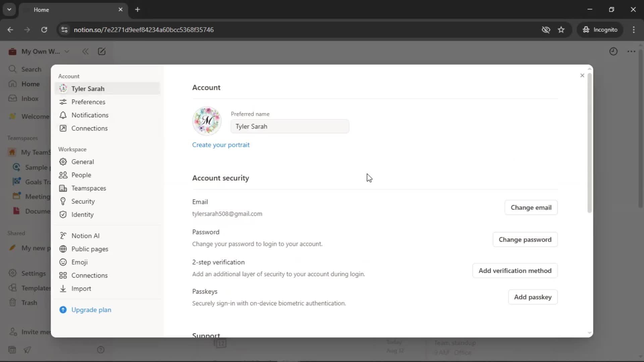Click the Account security heading
This screenshot has width=644, height=362.
(220, 178)
